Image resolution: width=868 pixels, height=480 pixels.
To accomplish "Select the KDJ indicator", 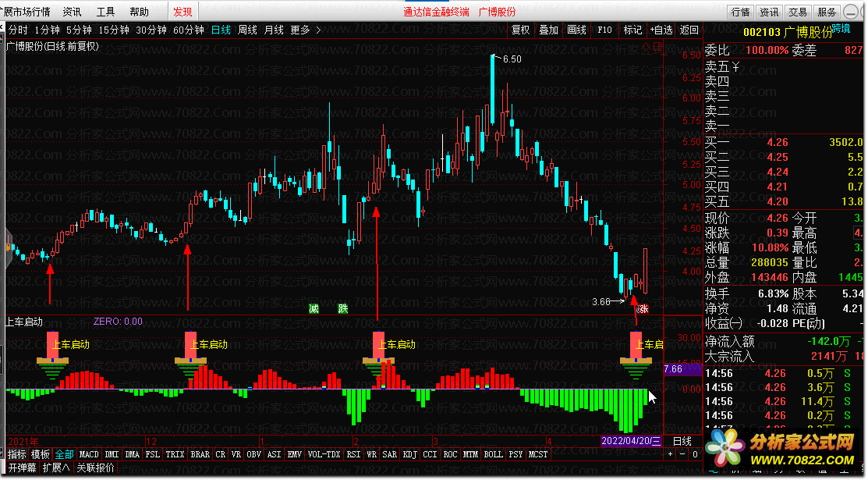I will 410,454.
